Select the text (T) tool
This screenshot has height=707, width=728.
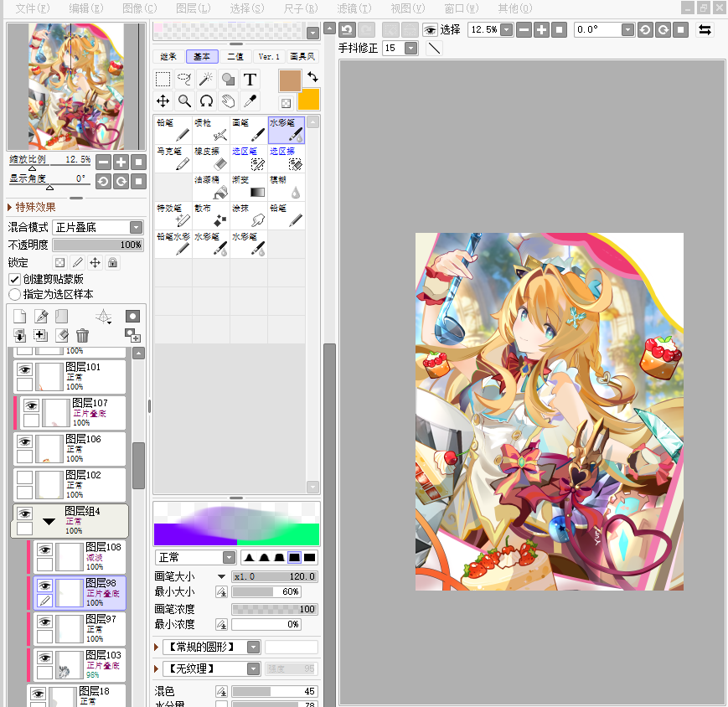250,80
